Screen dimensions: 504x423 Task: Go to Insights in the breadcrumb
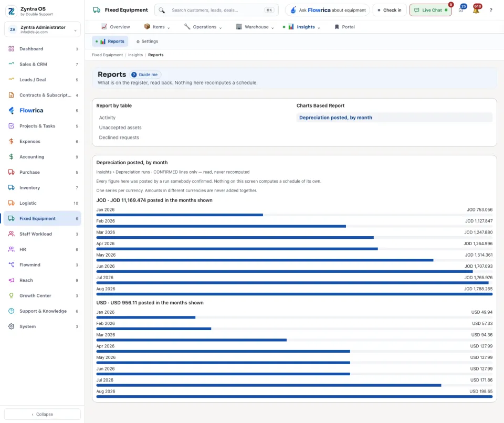tap(135, 55)
